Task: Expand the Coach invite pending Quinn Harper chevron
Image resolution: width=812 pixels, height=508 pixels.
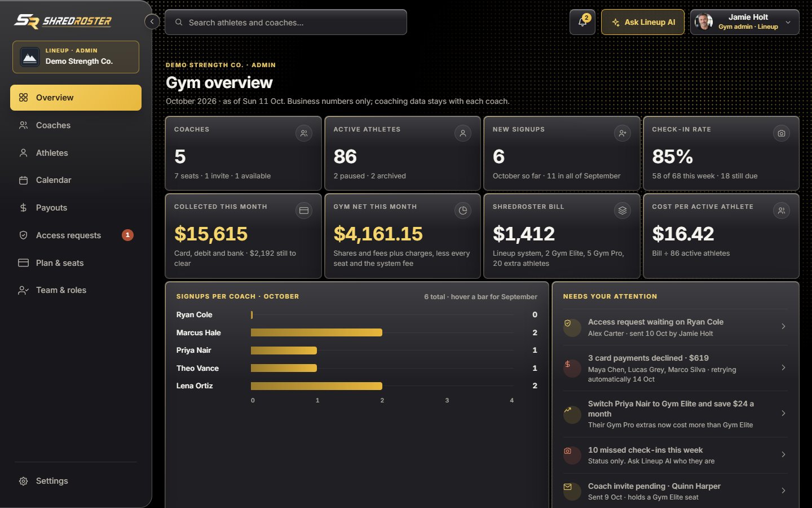Action: [x=784, y=491]
